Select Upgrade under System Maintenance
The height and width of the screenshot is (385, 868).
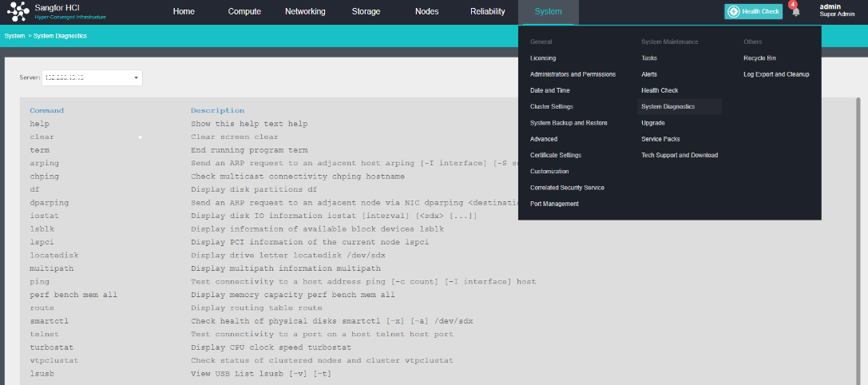[652, 123]
